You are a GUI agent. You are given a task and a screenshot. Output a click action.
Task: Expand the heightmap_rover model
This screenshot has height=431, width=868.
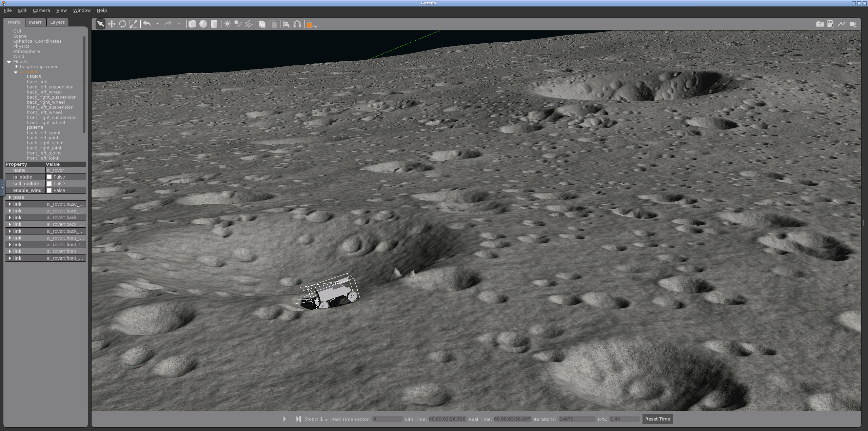(16, 66)
